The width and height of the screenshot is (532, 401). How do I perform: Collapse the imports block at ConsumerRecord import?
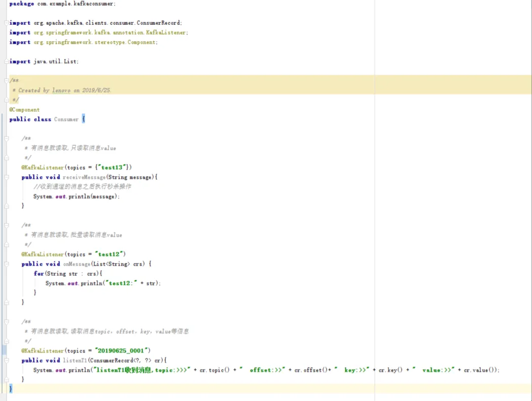7,23
